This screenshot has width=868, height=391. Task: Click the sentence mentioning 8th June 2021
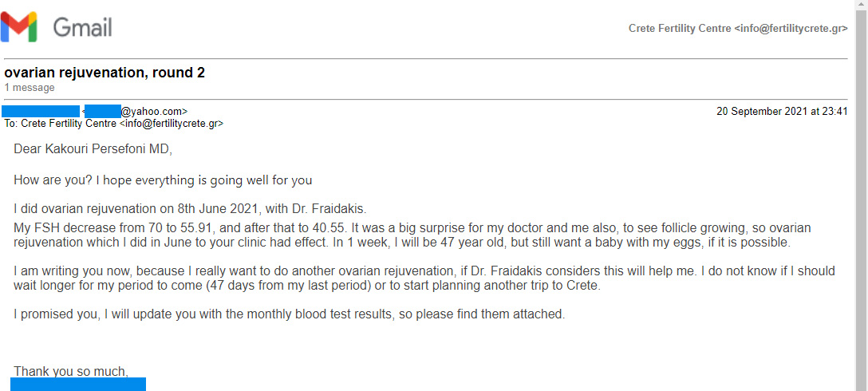click(x=191, y=209)
